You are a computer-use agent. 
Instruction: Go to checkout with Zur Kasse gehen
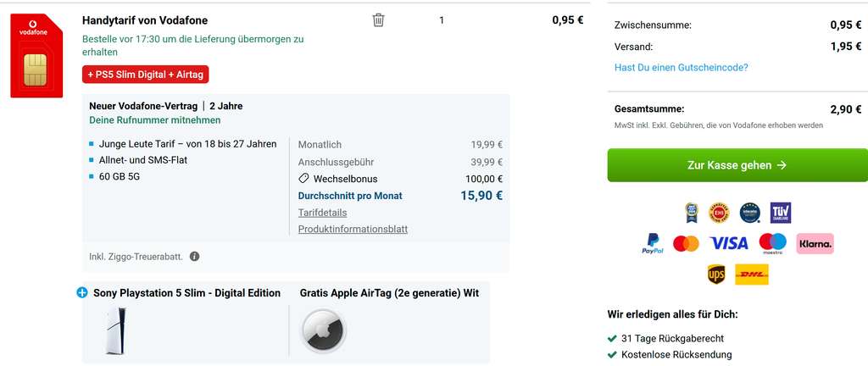737,164
